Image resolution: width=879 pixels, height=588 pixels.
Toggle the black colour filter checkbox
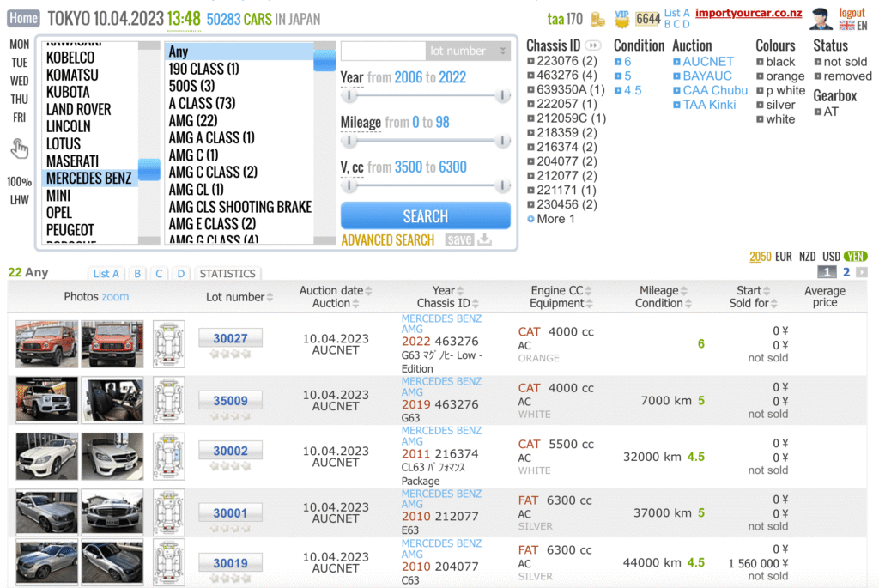(x=761, y=62)
